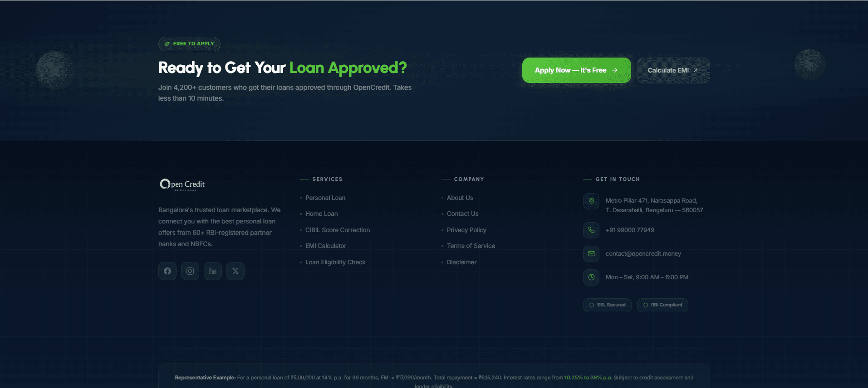This screenshot has height=388, width=868.
Task: Call the +91 99000 77949 number
Action: tap(630, 230)
